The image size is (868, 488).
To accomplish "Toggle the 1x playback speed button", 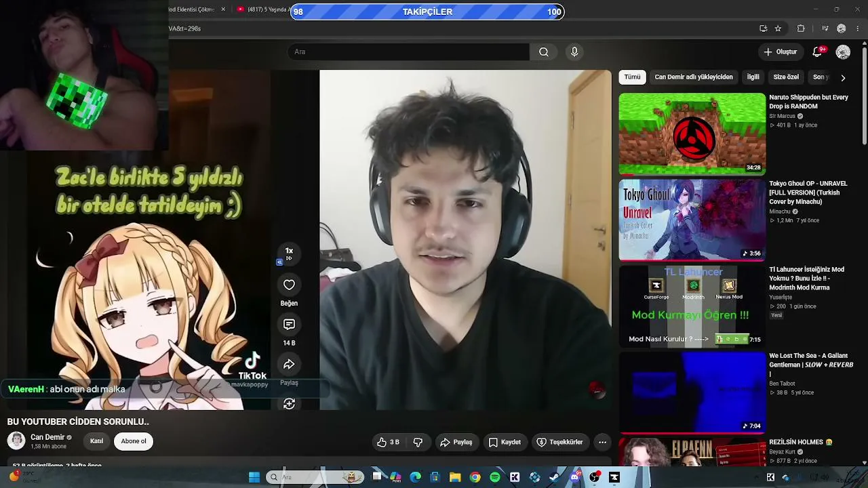I will [289, 253].
